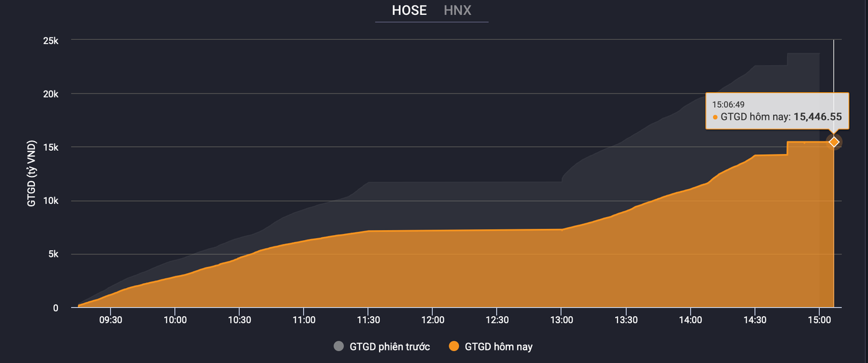Toggle the 'GTGD phiên trước' series label

click(x=389, y=347)
